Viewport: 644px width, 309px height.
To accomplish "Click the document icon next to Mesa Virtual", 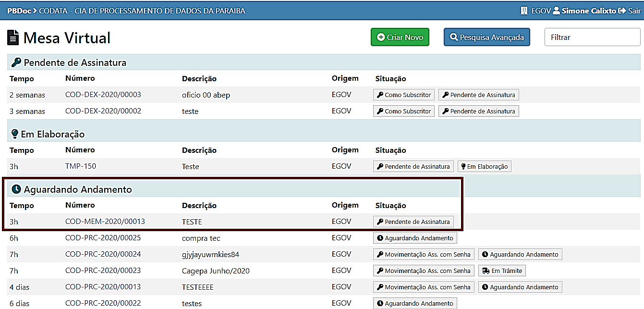I will coord(13,37).
